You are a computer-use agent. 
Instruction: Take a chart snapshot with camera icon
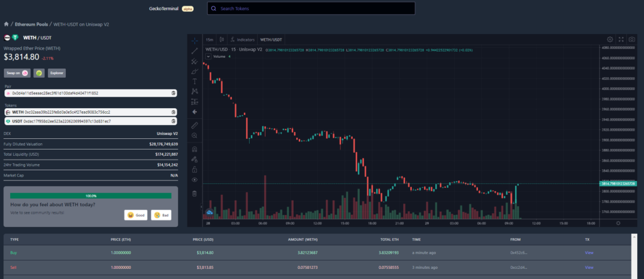(632, 40)
